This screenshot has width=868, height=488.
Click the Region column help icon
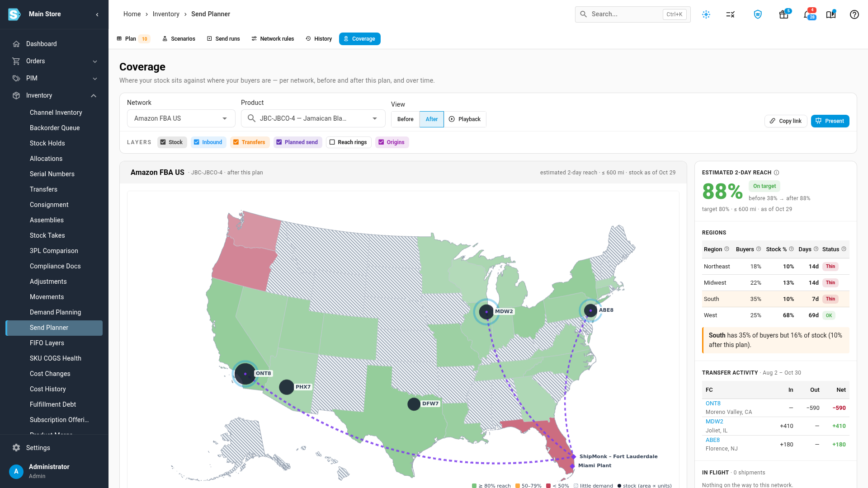(x=727, y=249)
